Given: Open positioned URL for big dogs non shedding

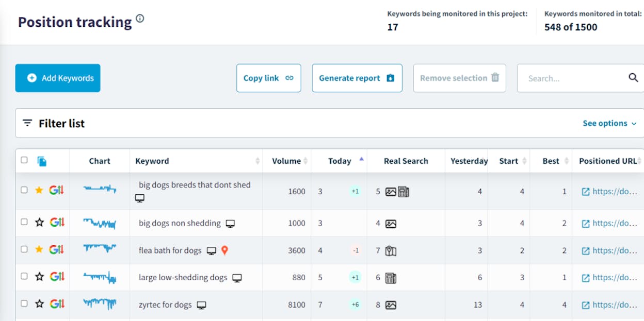Looking at the screenshot, I should coord(609,223).
